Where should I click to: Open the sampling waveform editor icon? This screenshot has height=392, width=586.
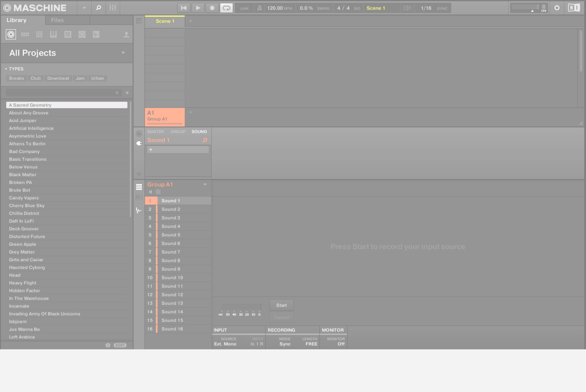[139, 210]
